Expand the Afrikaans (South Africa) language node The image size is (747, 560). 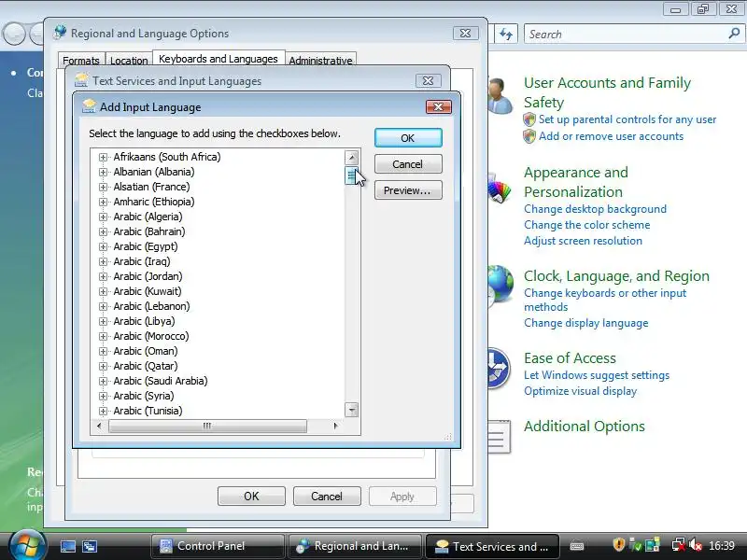[103, 157]
